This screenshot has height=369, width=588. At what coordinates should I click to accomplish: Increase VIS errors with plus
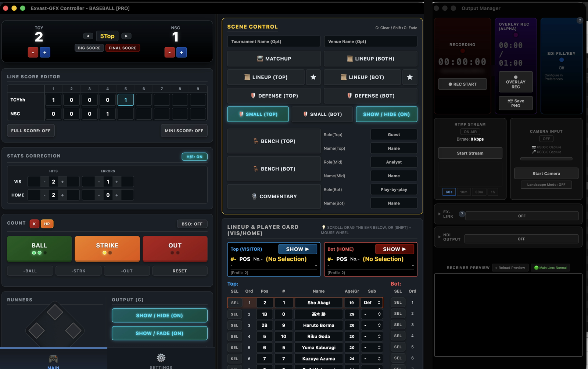tap(117, 182)
